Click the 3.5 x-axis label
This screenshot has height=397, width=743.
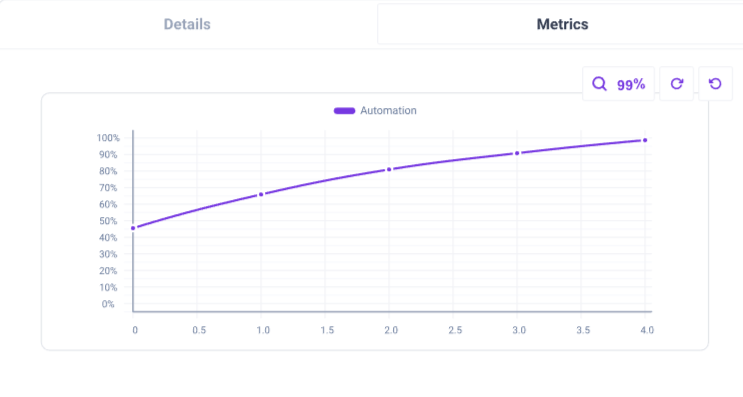point(583,330)
